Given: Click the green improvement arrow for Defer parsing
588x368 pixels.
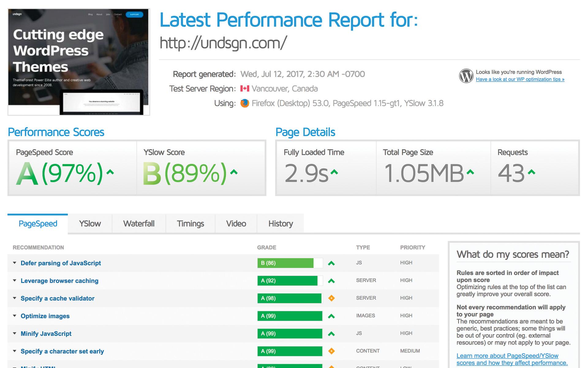Looking at the screenshot, I should (x=332, y=263).
